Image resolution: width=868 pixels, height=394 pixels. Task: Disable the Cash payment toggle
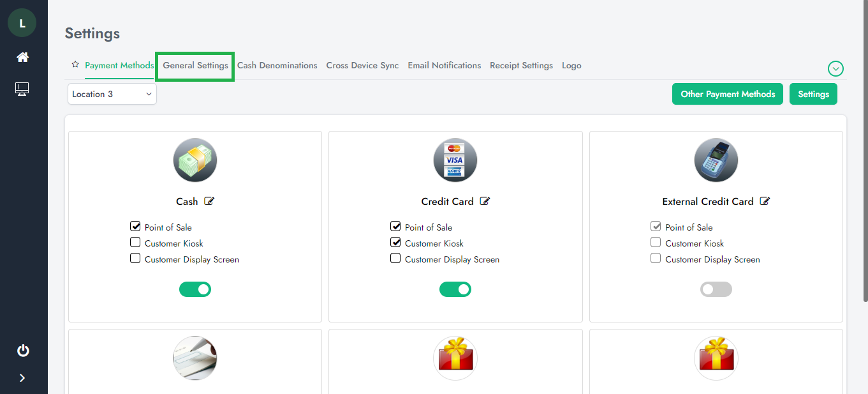[x=195, y=289]
